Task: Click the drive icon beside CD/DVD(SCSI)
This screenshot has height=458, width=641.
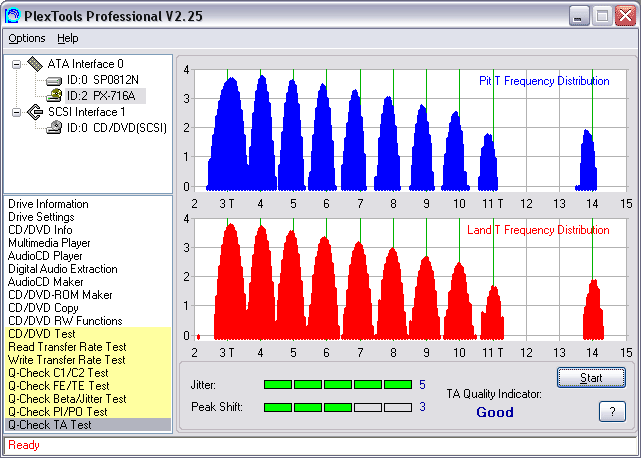Action: pos(54,128)
